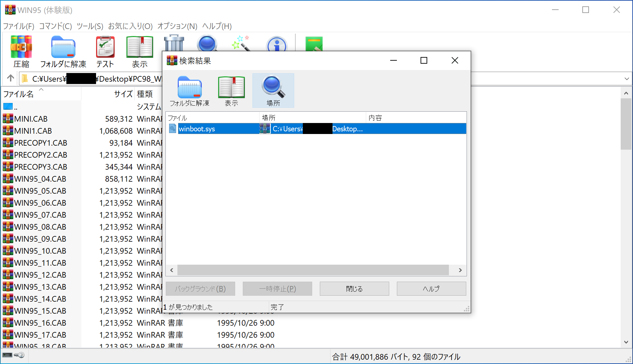Image resolution: width=633 pixels, height=364 pixels.
Task: Click the 圧縮 (compress) toolbar icon
Action: (x=21, y=51)
